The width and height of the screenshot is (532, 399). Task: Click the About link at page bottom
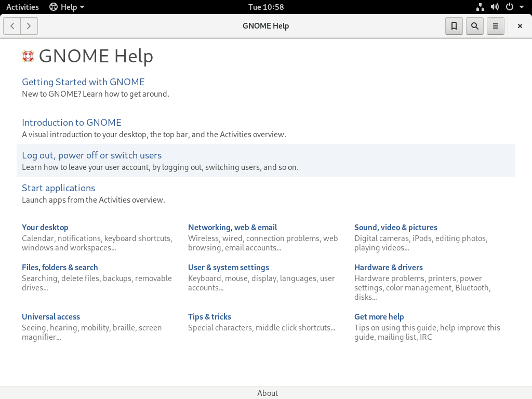[x=268, y=393]
